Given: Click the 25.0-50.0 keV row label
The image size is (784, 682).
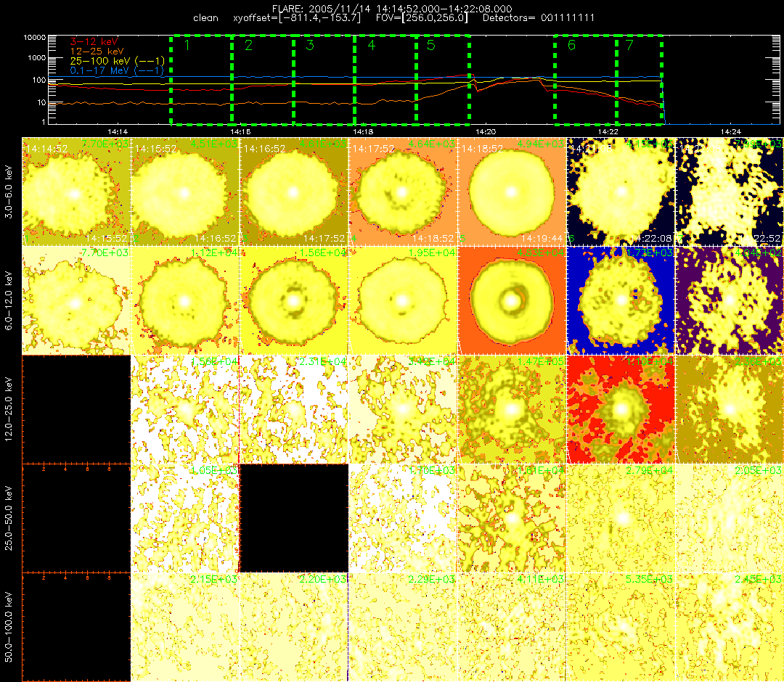Looking at the screenshot, I should coord(9,518).
